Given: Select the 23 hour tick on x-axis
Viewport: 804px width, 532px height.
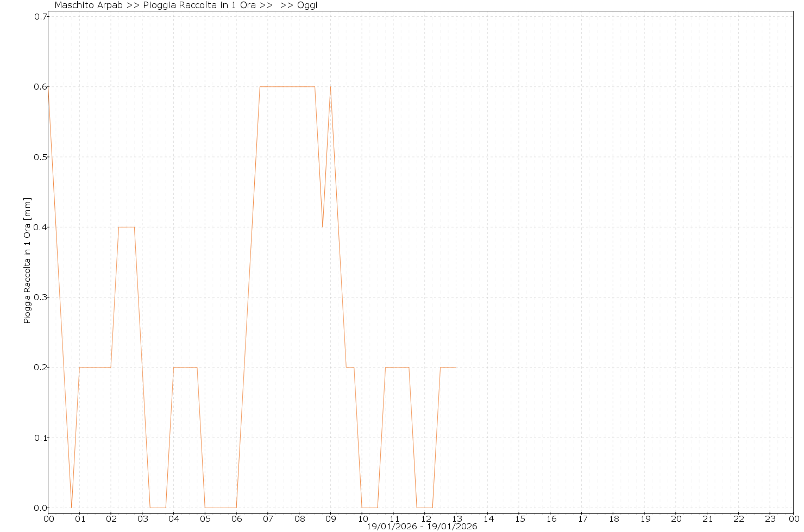Looking at the screenshot, I should coord(769,519).
